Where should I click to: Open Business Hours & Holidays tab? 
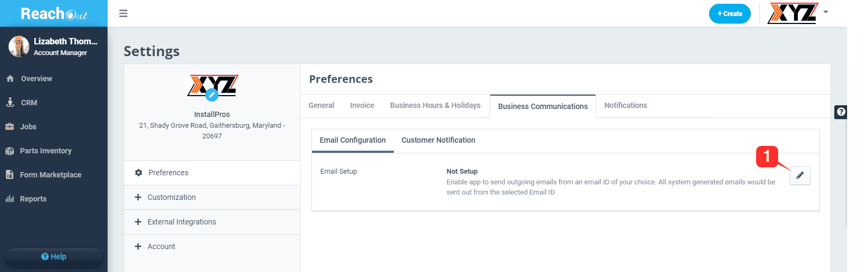click(436, 105)
